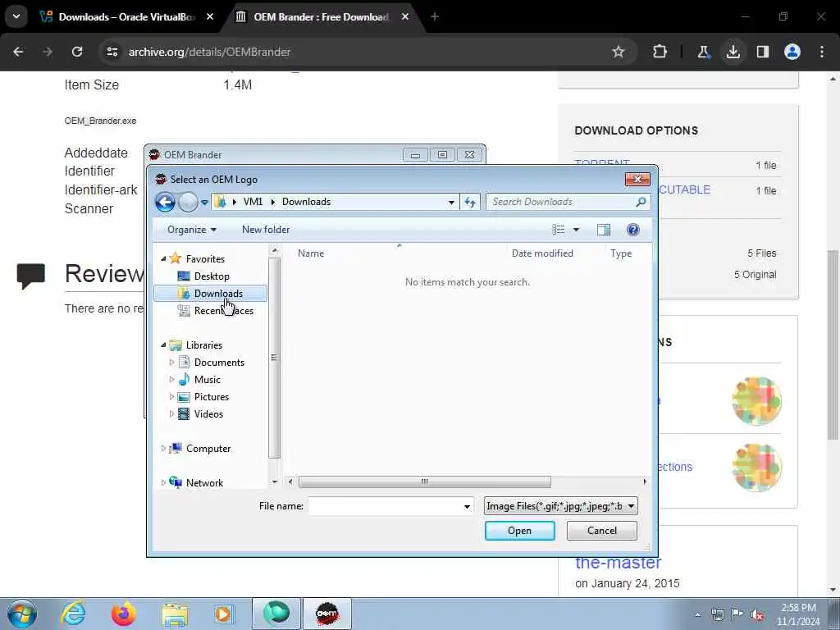Open the Organize menu
This screenshot has height=630, width=840.
click(191, 230)
